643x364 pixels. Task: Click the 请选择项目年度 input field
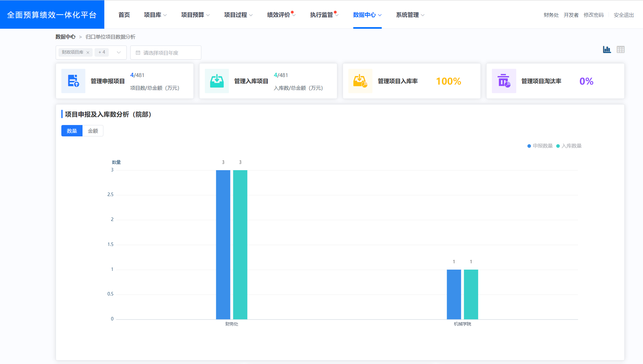164,52
